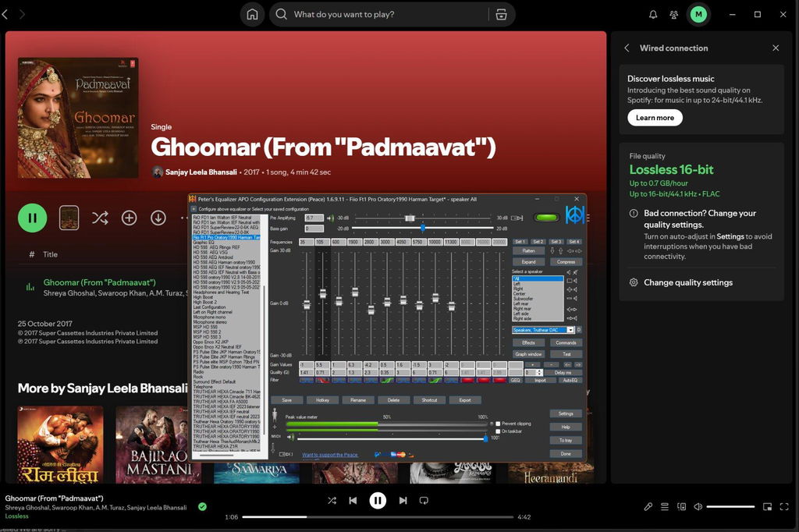The image size is (799, 532).
Task: Go back in the Wired connection panel
Action: pyautogui.click(x=627, y=48)
